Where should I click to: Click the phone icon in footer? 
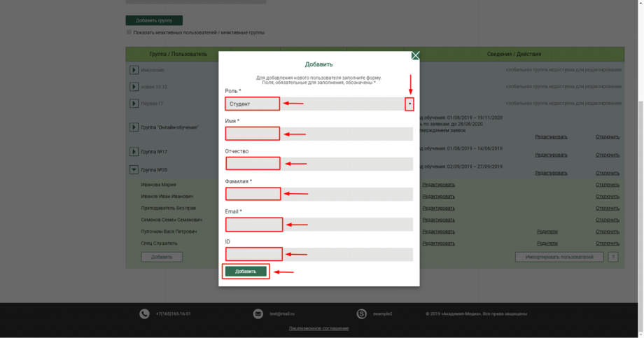(x=144, y=314)
